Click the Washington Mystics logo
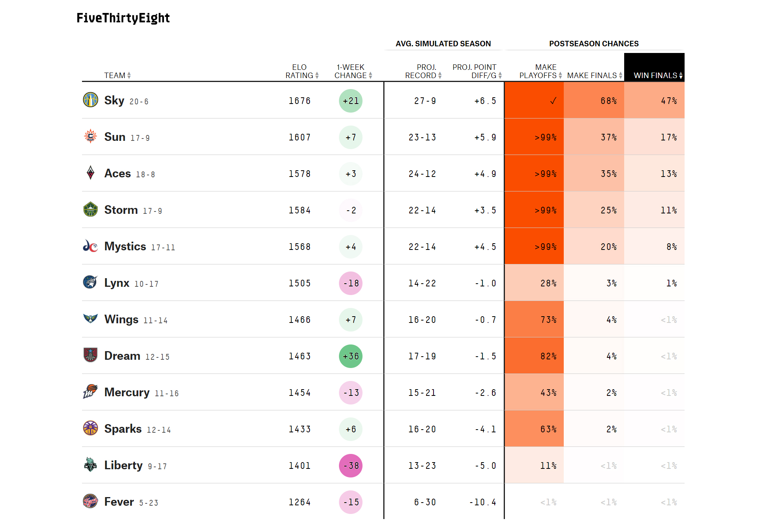This screenshot has height=532, width=776. (91, 246)
